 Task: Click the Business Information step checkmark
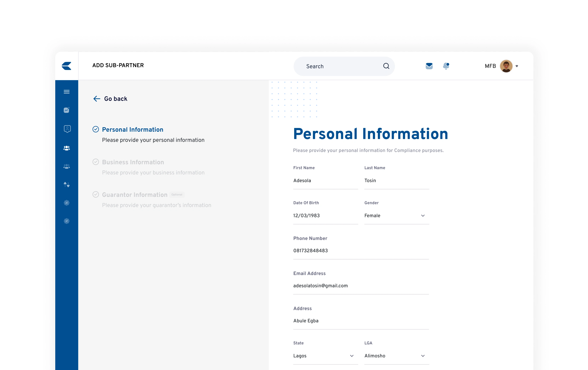pyautogui.click(x=96, y=162)
